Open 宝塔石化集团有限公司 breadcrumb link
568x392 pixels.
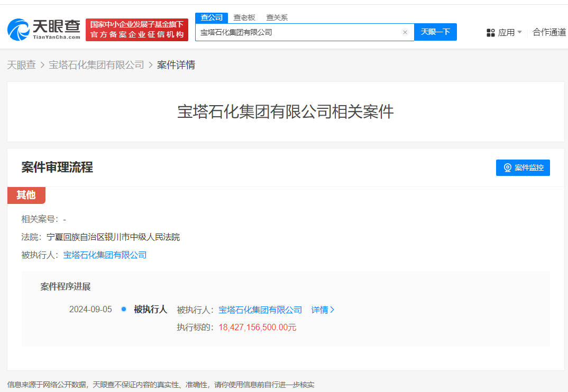click(x=96, y=65)
